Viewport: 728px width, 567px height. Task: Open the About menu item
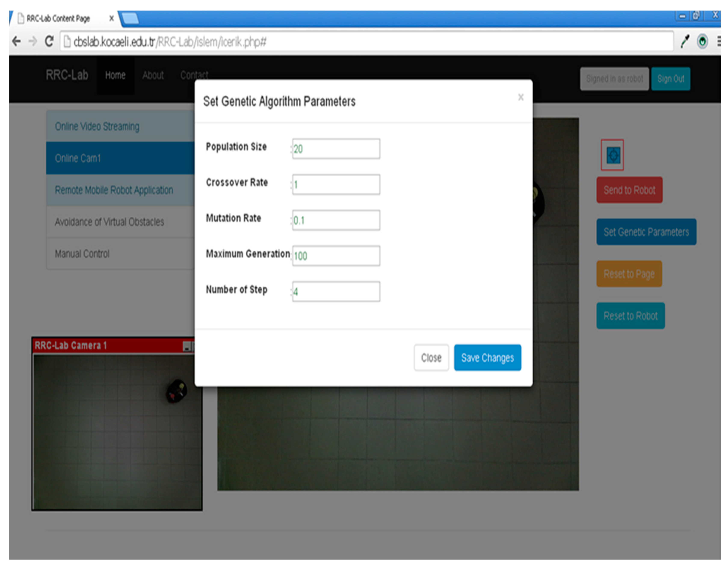click(x=153, y=75)
